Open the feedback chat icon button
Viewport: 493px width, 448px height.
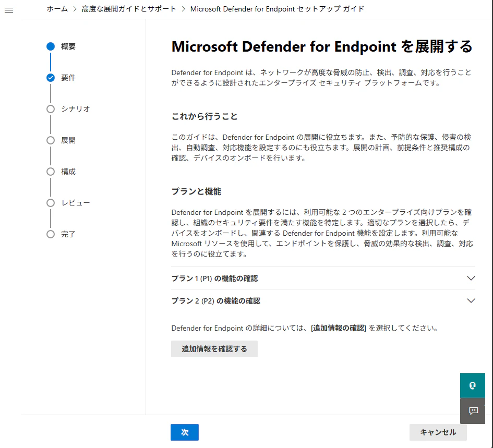473,411
